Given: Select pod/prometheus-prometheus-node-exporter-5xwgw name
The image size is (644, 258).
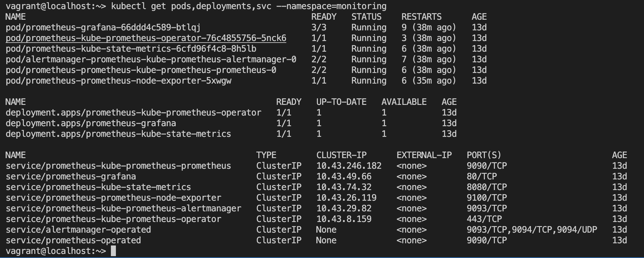Looking at the screenshot, I should click(118, 81).
